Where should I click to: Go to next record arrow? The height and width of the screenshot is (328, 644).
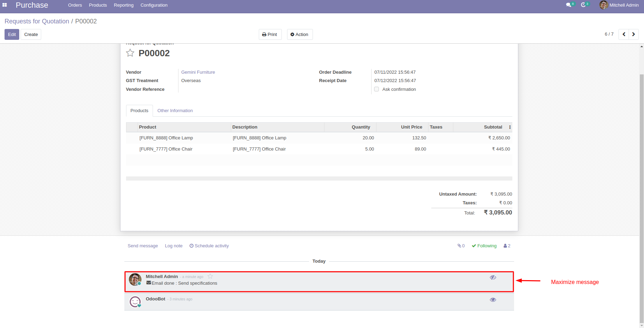coord(634,34)
